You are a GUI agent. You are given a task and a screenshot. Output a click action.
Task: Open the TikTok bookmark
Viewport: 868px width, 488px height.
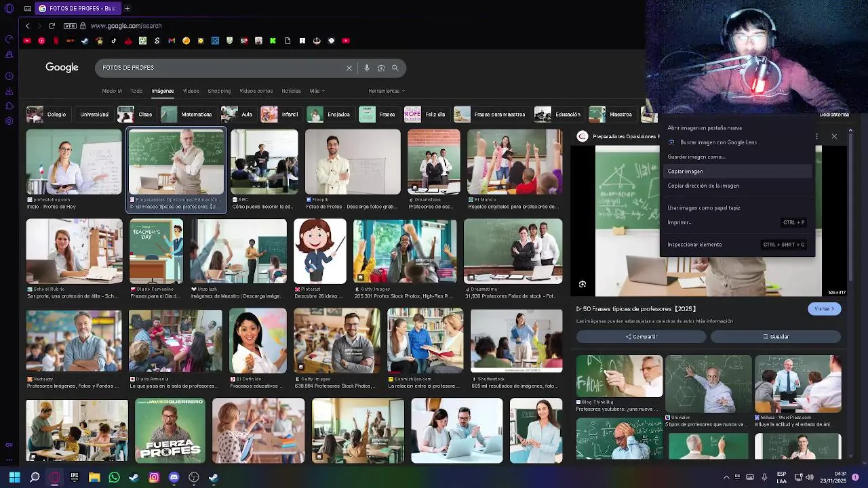[113, 41]
